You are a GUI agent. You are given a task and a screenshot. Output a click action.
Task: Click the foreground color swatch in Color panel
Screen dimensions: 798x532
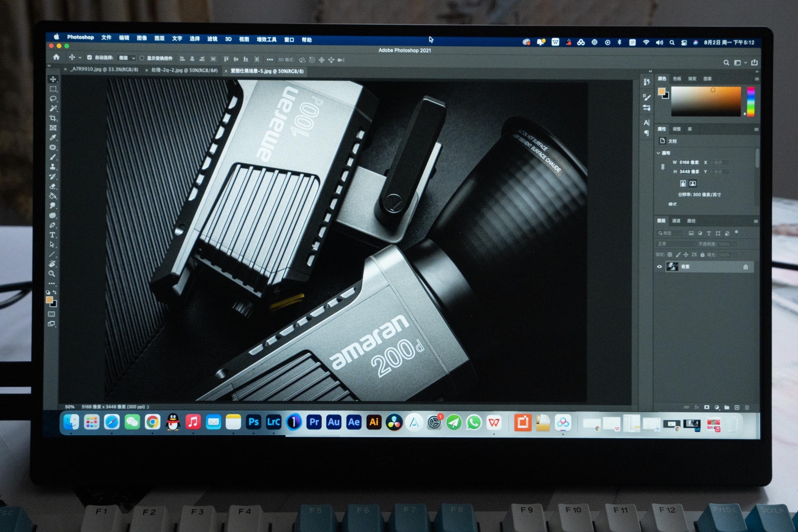661,91
